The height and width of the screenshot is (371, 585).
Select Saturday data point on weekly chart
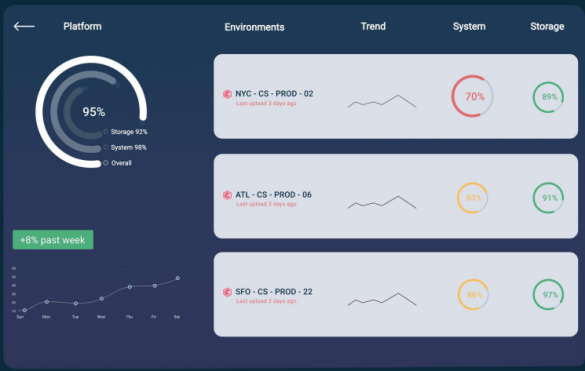coord(178,278)
